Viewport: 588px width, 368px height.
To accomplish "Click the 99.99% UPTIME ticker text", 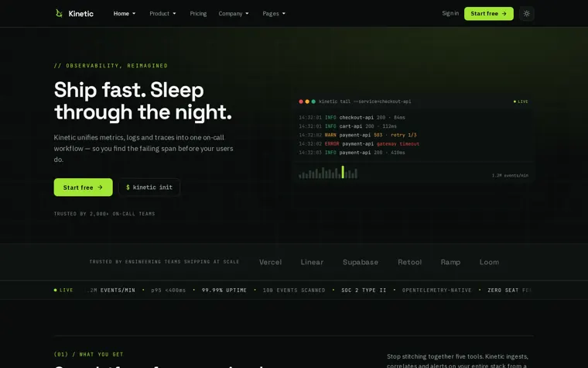I will (224, 290).
